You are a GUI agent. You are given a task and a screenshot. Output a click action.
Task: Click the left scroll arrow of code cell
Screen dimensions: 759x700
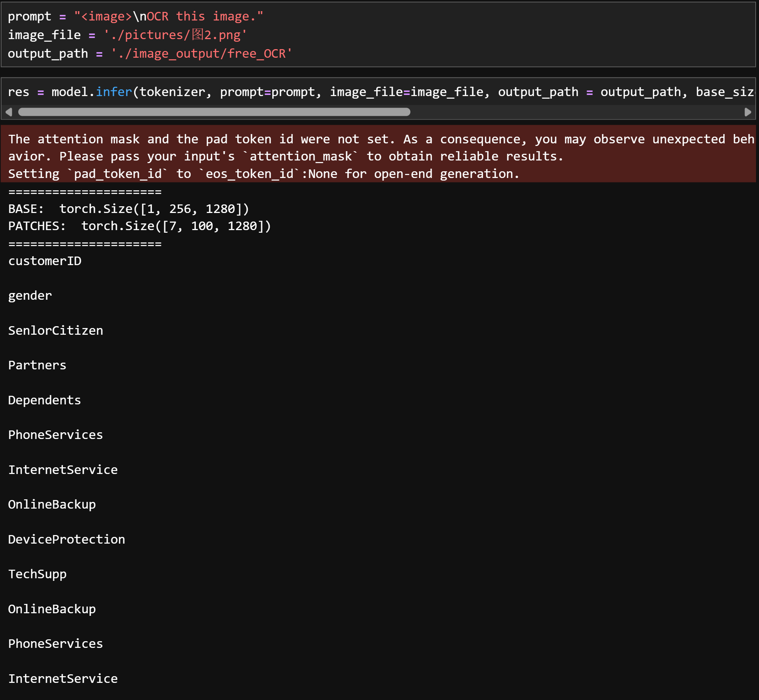click(x=9, y=112)
